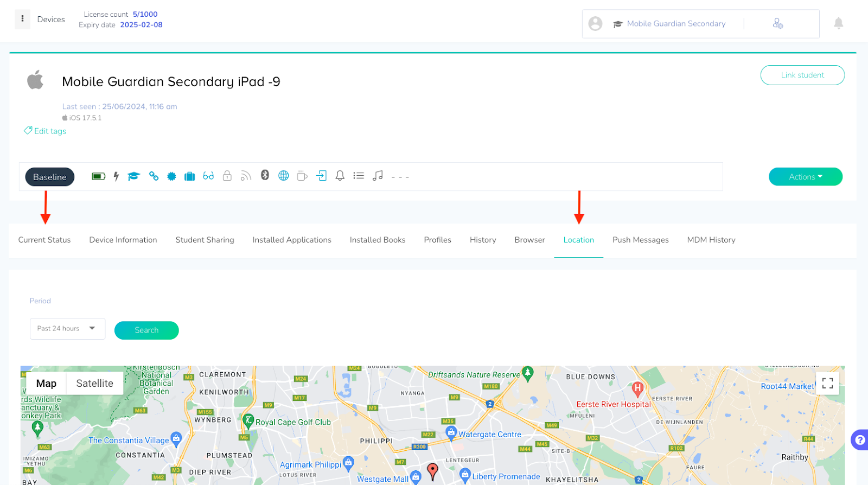Open the Past 24 hours period dropdown
The width and height of the screenshot is (868, 485).
tap(67, 329)
